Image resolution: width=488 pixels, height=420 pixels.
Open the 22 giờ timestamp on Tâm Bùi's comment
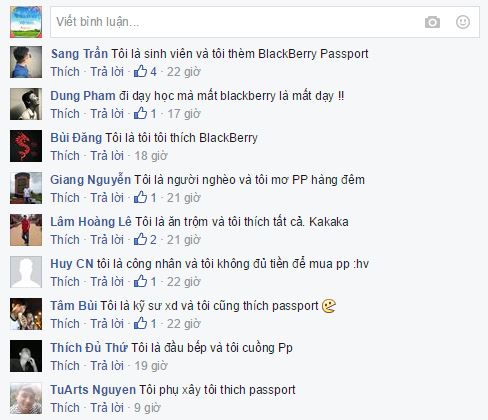tap(183, 324)
